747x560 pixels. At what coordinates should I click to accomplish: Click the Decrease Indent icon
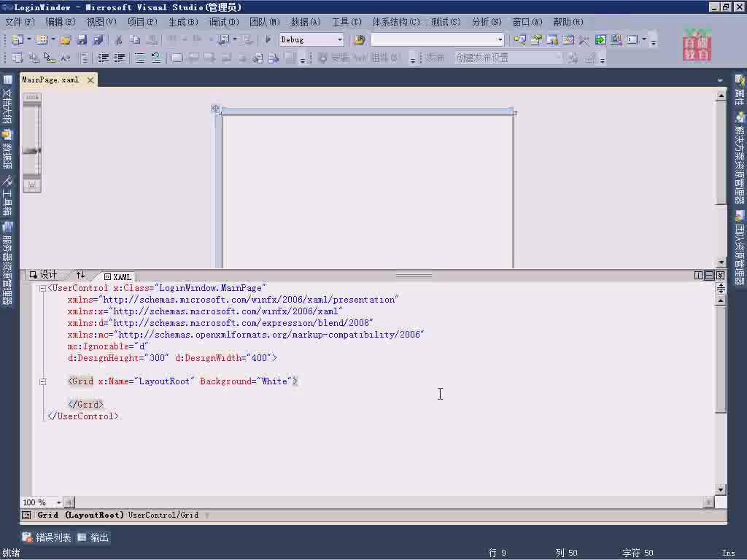point(103,58)
